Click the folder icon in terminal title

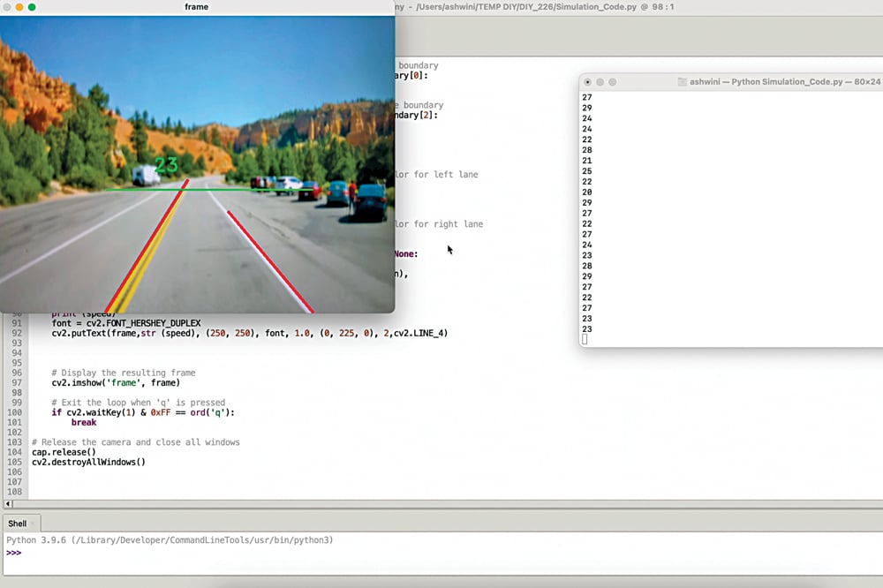pyautogui.click(x=682, y=82)
